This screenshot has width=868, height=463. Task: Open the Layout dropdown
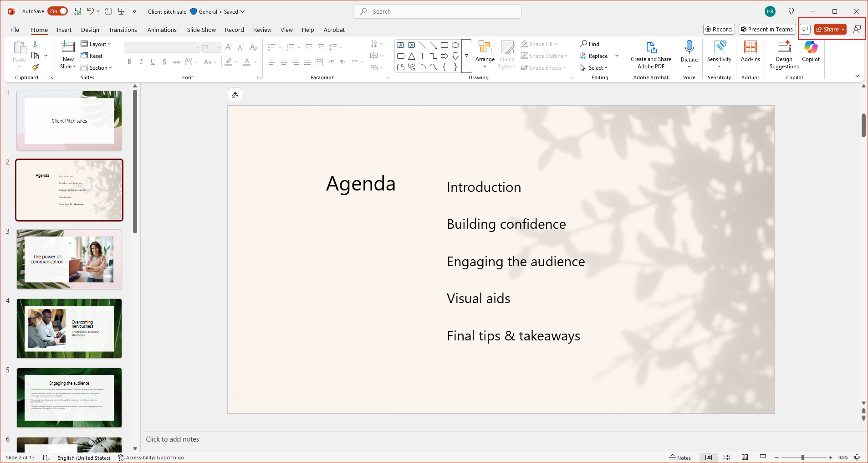[96, 44]
